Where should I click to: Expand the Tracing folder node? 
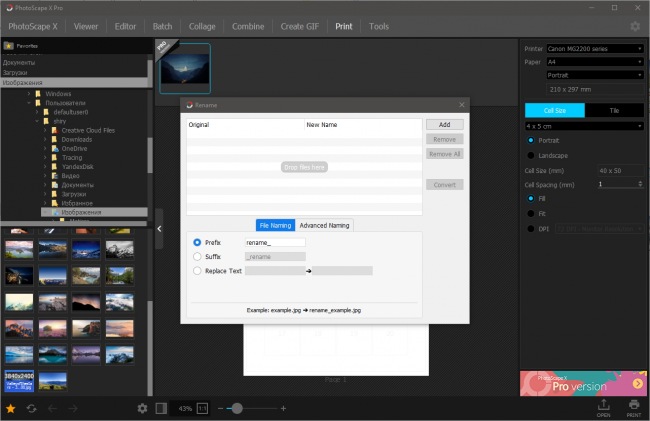(45, 157)
